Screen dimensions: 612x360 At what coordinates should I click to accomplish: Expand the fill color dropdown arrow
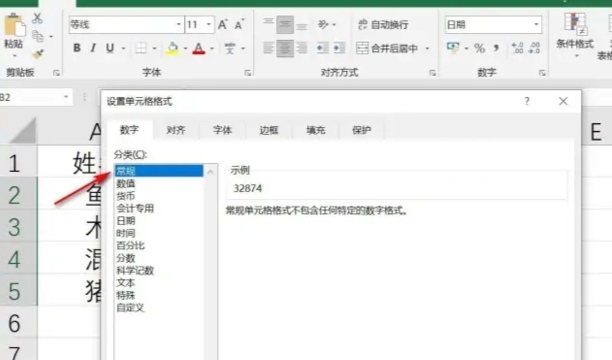pos(185,48)
